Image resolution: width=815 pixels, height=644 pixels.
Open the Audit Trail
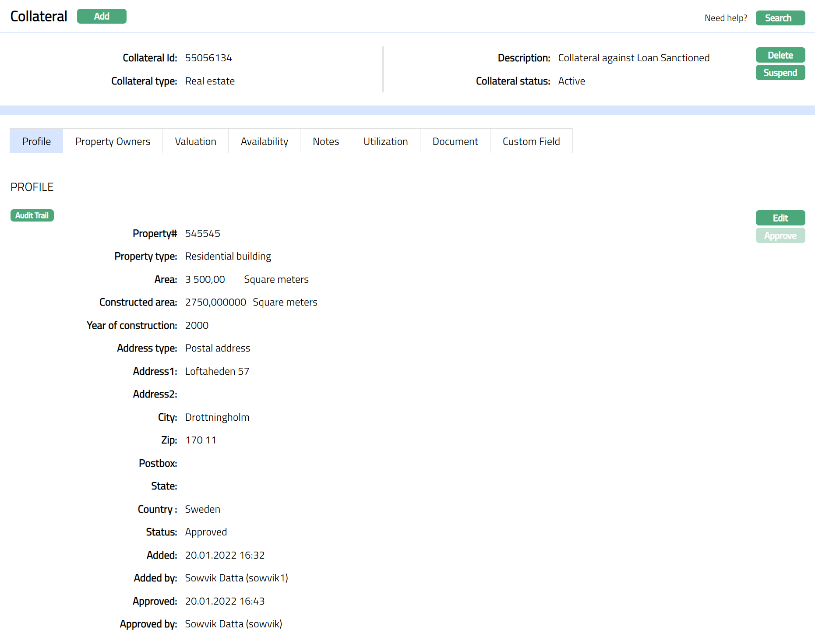point(32,215)
